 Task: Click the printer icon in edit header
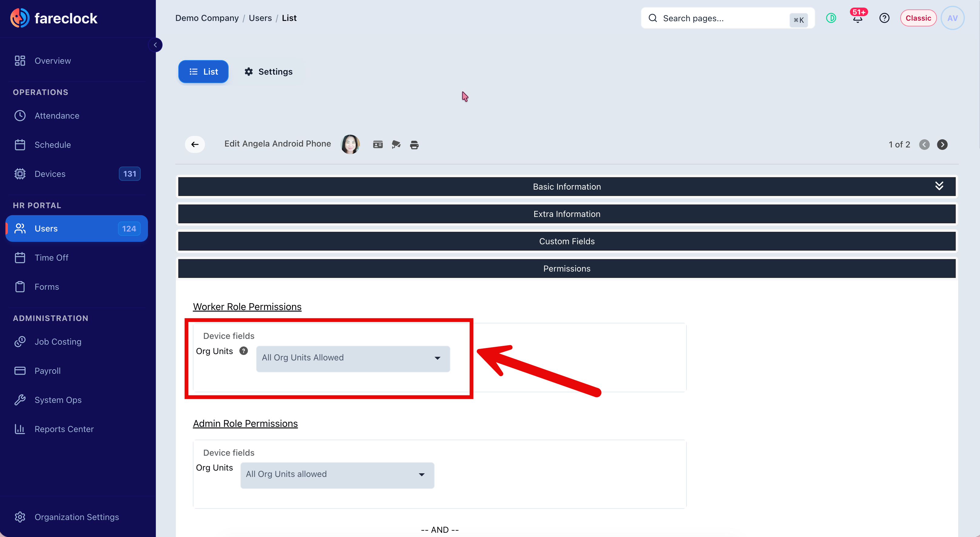coord(414,145)
